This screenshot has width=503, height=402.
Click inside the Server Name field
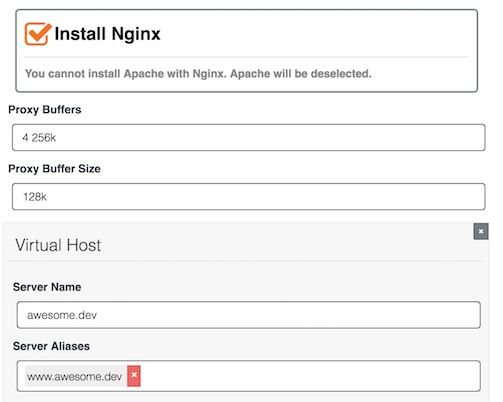coord(249,315)
